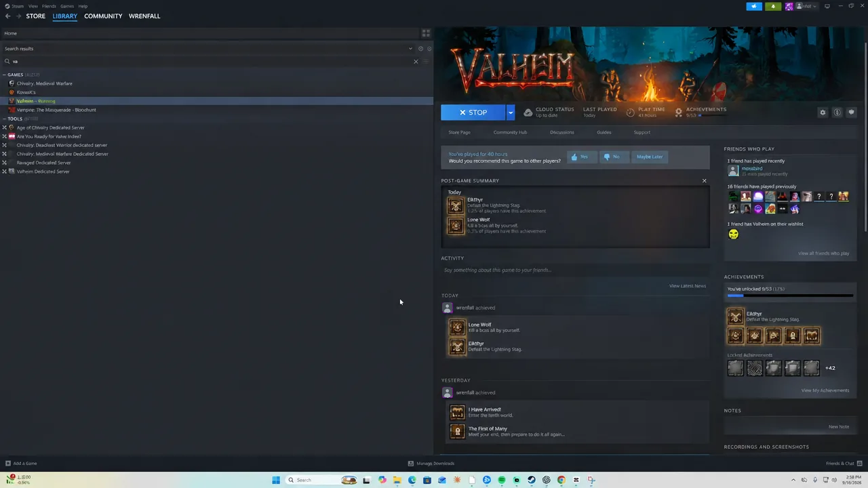Expand the STOP button options dropdown
Image resolution: width=868 pixels, height=488 pixels.
pyautogui.click(x=511, y=113)
